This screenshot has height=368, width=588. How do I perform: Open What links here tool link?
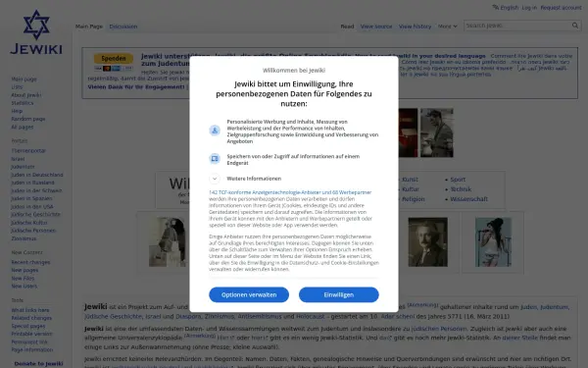click(x=30, y=310)
